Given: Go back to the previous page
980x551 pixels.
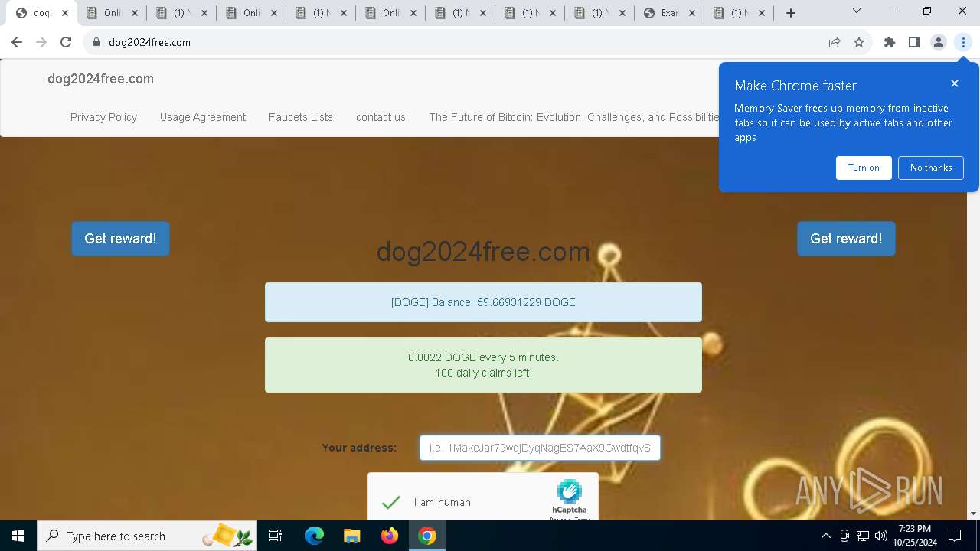Looking at the screenshot, I should 17,42.
